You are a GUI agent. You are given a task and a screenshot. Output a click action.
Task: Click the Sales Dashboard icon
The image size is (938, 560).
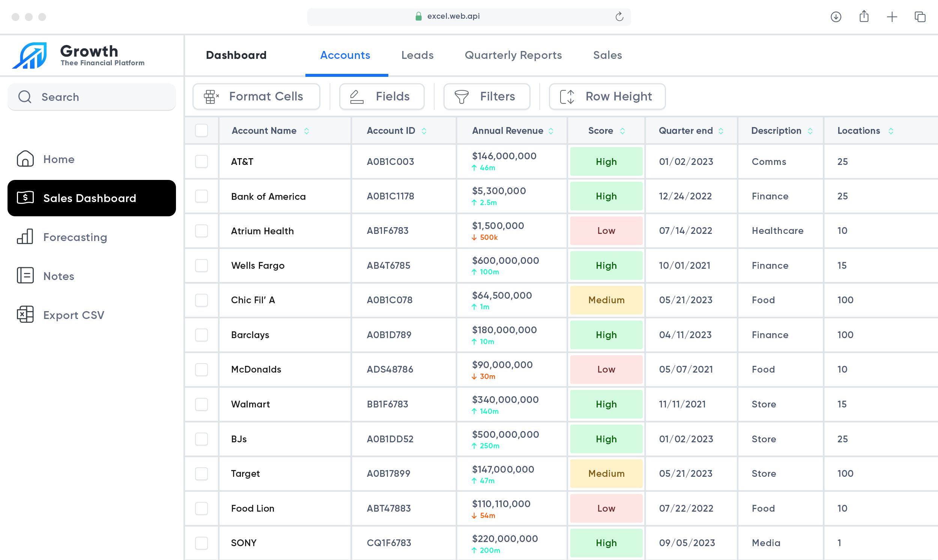pyautogui.click(x=25, y=198)
